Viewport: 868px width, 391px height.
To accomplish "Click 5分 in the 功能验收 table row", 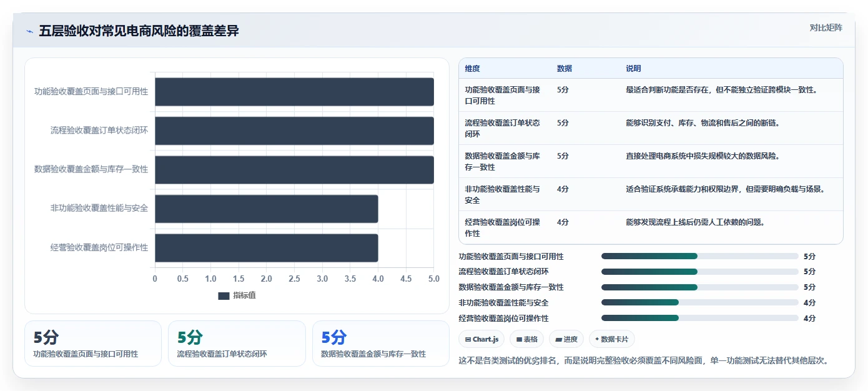I will (x=563, y=89).
